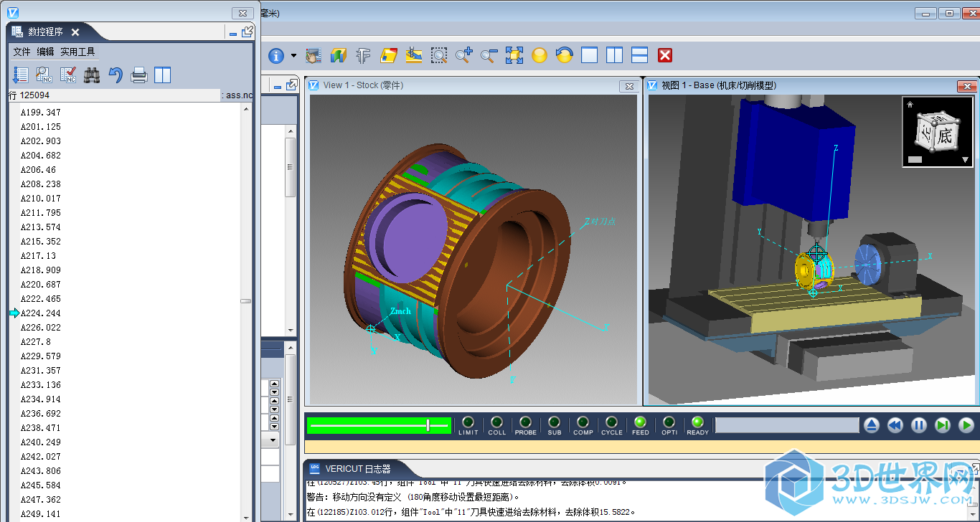Select NC line A224.244
This screenshot has height=522, width=980.
pyautogui.click(x=41, y=313)
